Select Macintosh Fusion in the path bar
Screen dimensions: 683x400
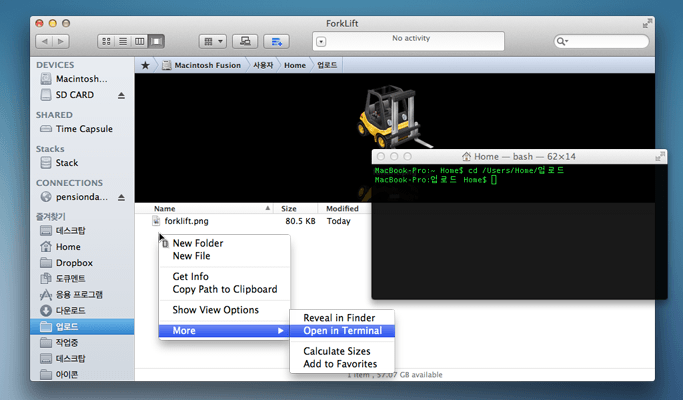coord(202,65)
